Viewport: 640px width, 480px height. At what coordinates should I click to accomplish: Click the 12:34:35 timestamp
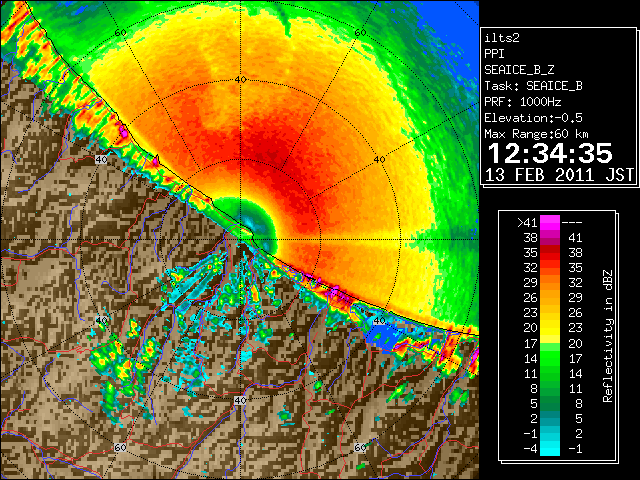coord(550,153)
